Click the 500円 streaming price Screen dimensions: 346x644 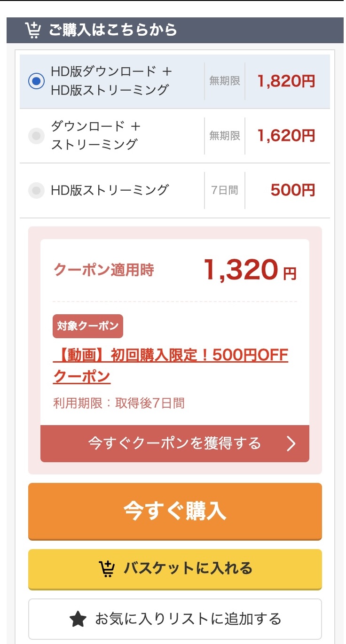[292, 190]
